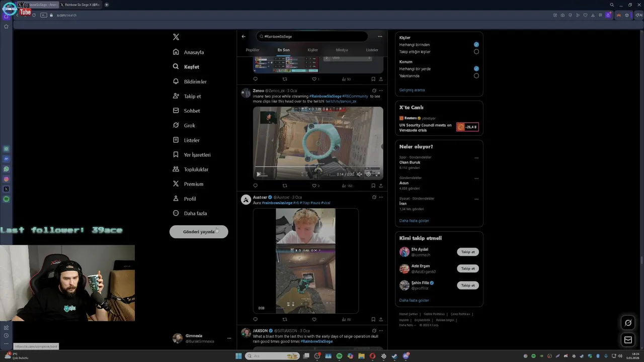This screenshot has width=644, height=362.
Task: Reply to the Zenoo post
Action: 255,186
